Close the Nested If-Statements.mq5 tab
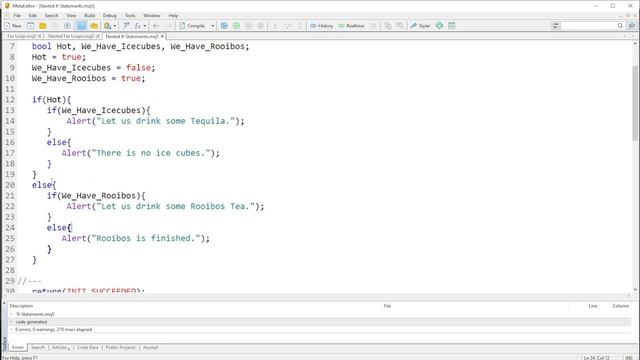This screenshot has height=360, width=640. [x=162, y=36]
